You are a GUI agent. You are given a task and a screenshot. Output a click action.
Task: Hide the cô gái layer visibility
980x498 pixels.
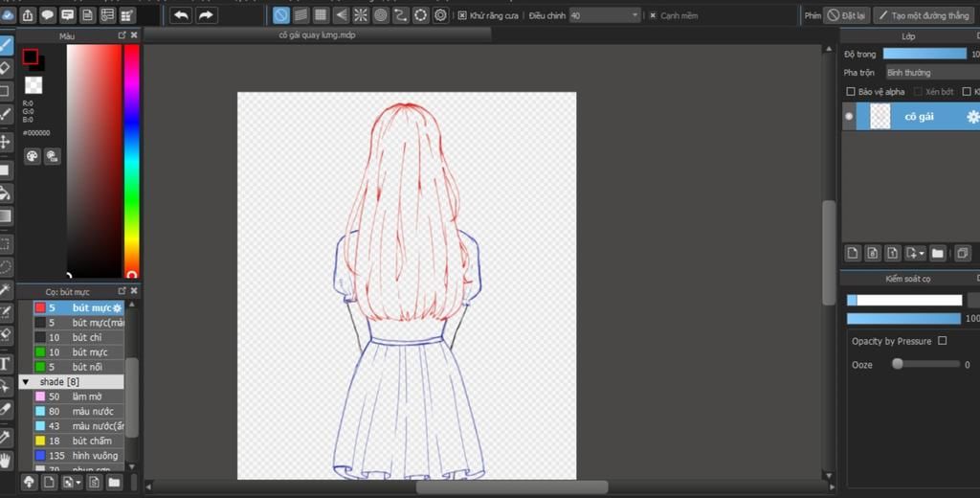click(848, 117)
